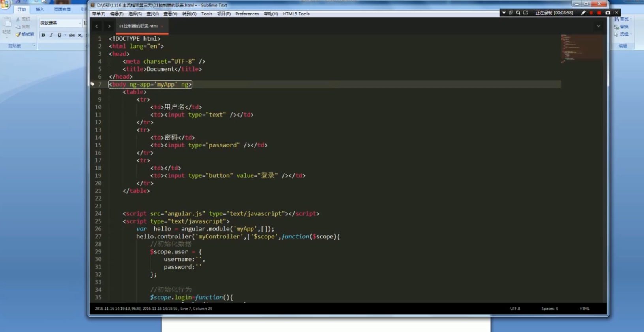
Task: Close the recording toolbar with its X
Action: point(616,13)
